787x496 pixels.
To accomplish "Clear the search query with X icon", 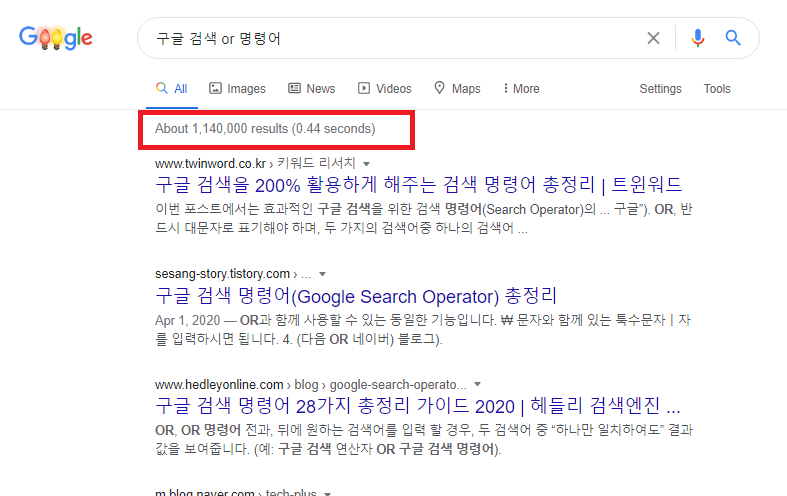I will [653, 38].
